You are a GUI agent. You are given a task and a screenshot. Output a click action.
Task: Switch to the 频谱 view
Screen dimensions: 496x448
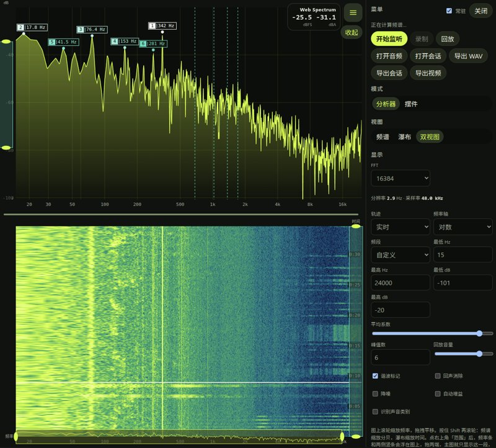383,137
